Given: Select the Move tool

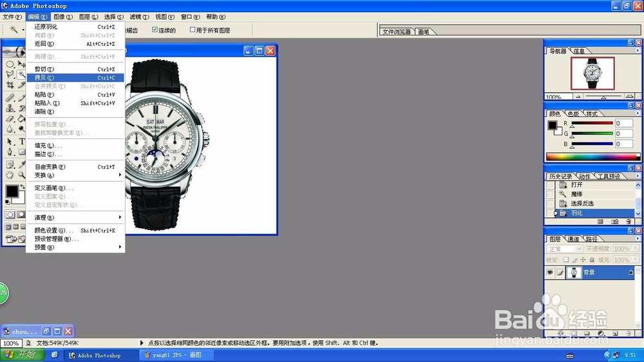Looking at the screenshot, I should tap(21, 64).
